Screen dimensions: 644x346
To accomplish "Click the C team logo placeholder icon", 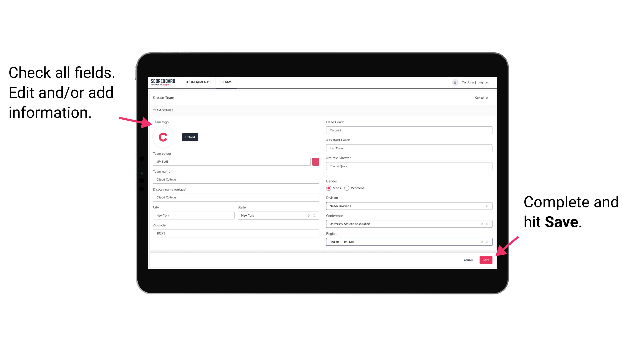I will (163, 137).
